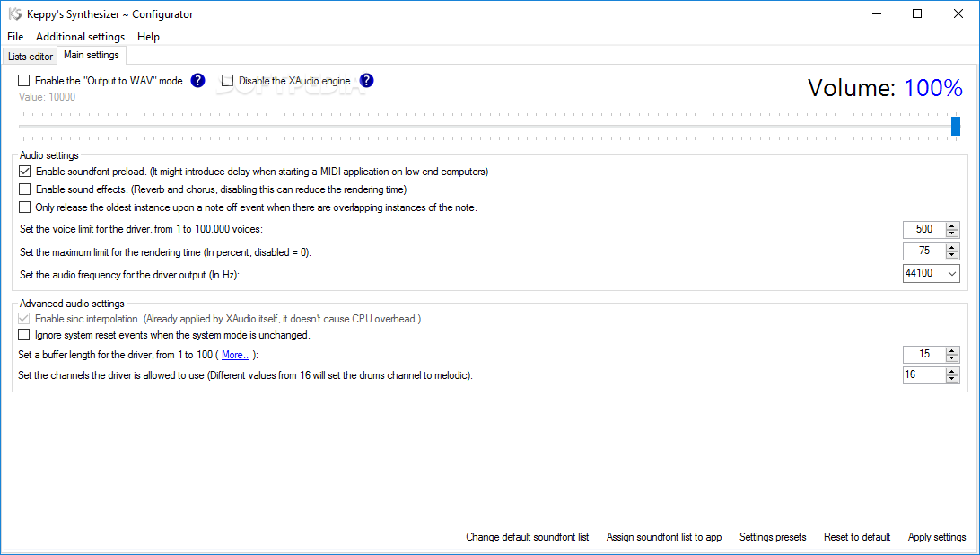This screenshot has width=980, height=555.
Task: Uncheck Enable soundfont preload
Action: pos(25,171)
